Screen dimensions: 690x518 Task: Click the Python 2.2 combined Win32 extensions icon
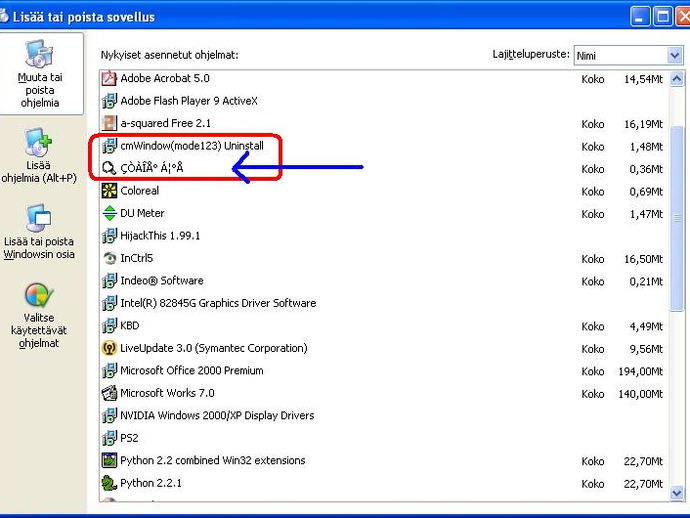[x=109, y=460]
